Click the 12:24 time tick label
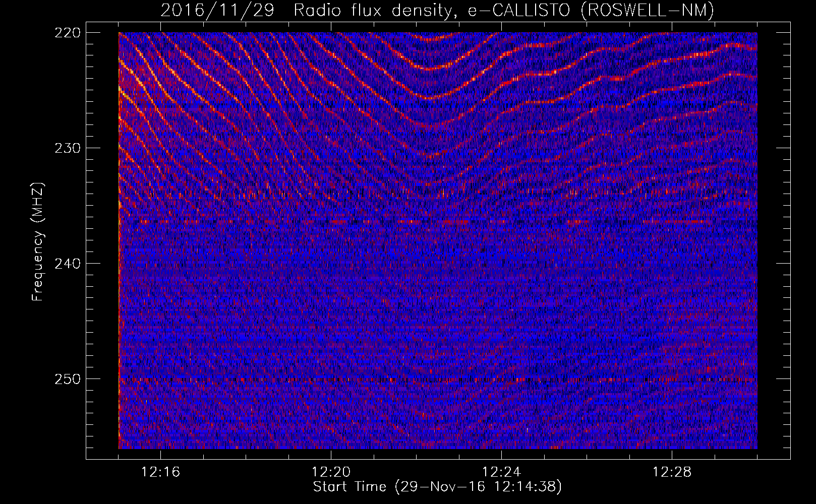 coord(502,472)
